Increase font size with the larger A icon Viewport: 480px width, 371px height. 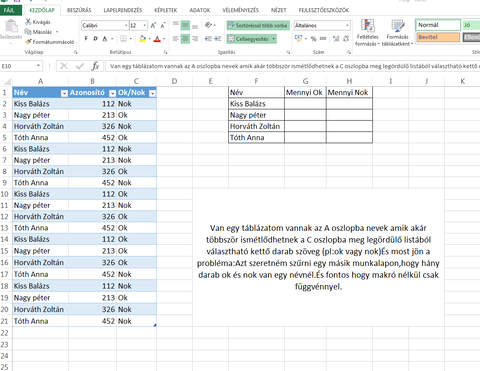(153, 26)
